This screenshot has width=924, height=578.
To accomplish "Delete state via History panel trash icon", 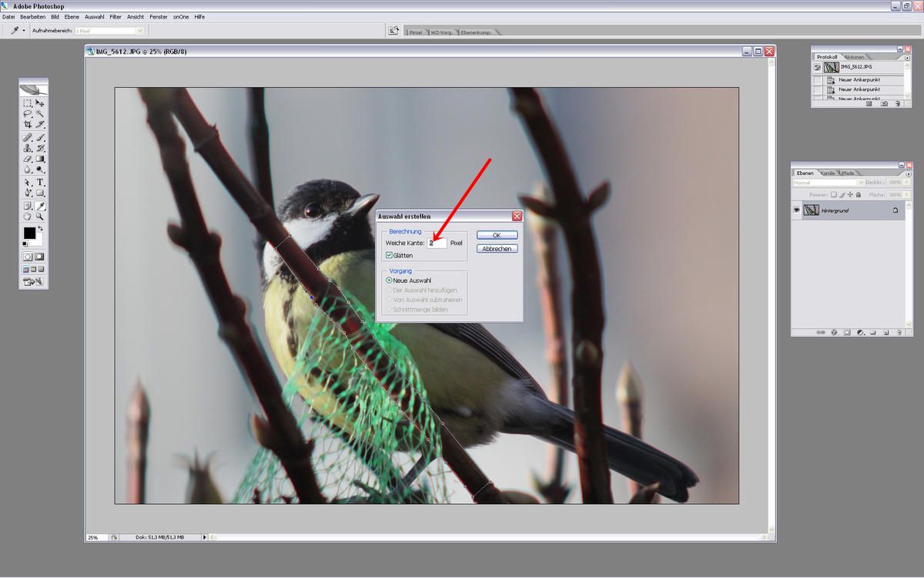I will (898, 103).
